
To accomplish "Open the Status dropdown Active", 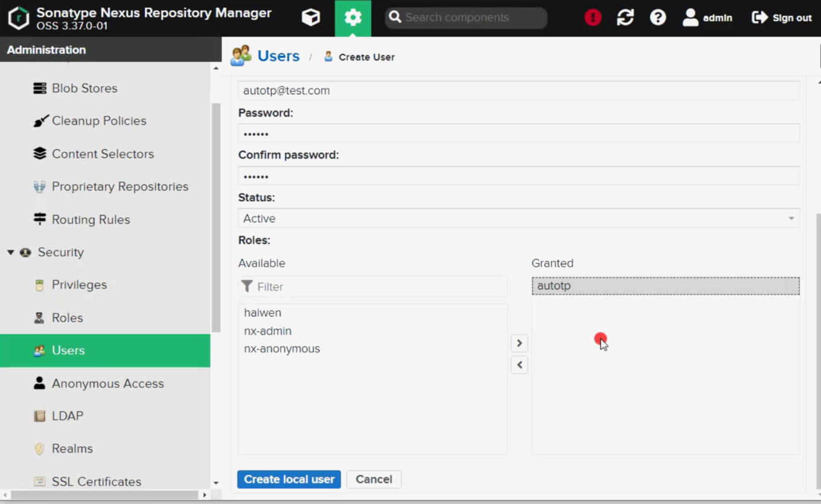I will (519, 219).
